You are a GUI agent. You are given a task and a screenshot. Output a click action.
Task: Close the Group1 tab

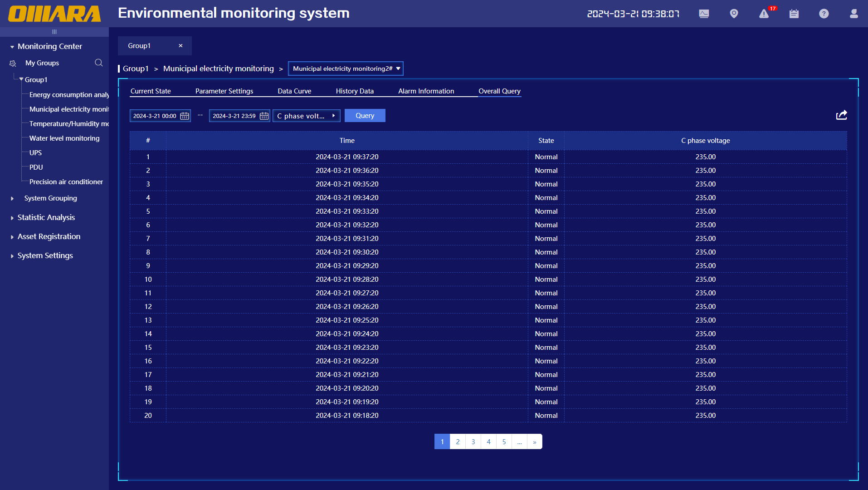tap(180, 46)
